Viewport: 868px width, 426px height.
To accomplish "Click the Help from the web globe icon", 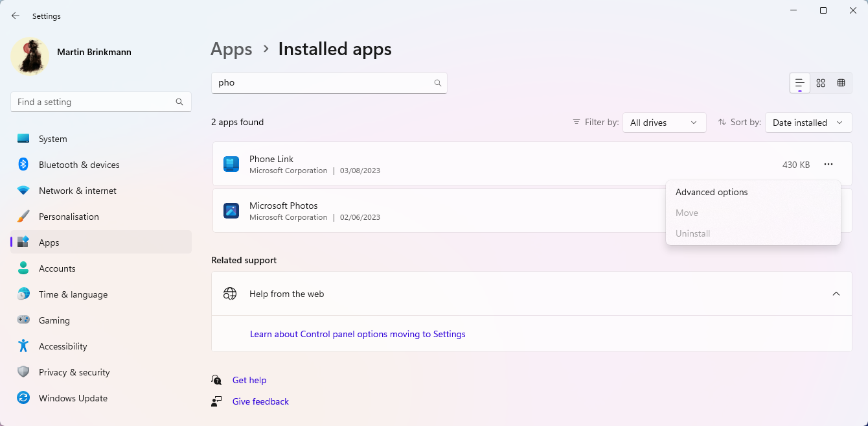I will coord(230,294).
